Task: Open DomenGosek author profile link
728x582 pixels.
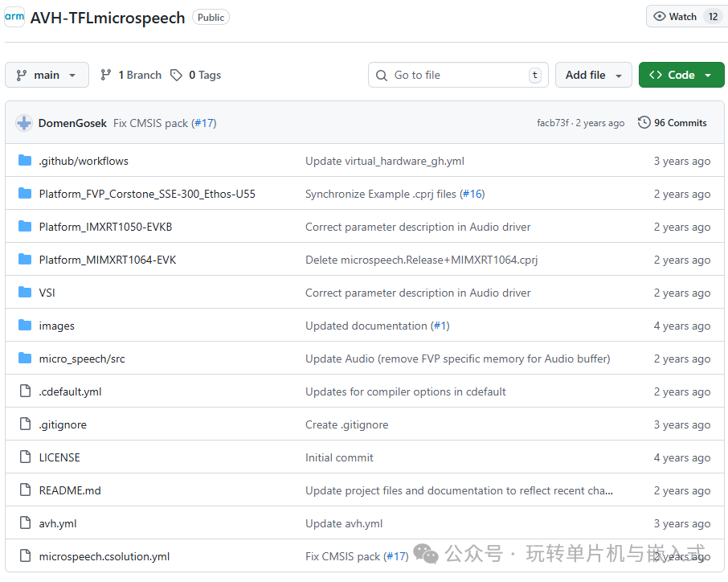Action: click(72, 123)
